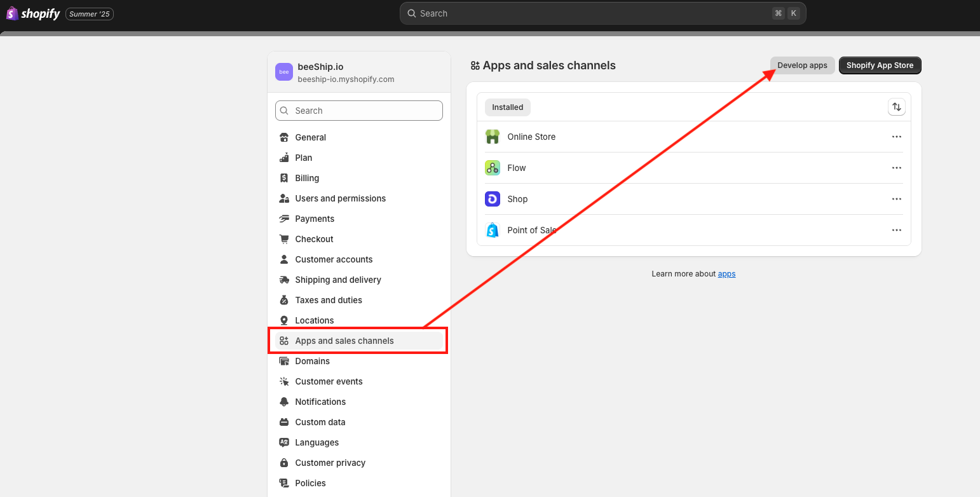The image size is (980, 497).
Task: Open more options for Point of Sale
Action: (896, 230)
